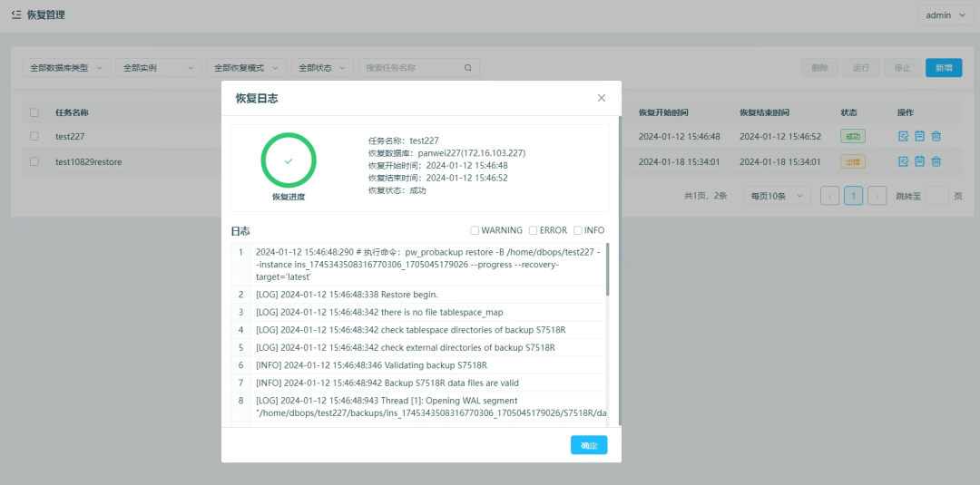Click end time 2024-01-12 15:46:52 cell

pyautogui.click(x=780, y=136)
